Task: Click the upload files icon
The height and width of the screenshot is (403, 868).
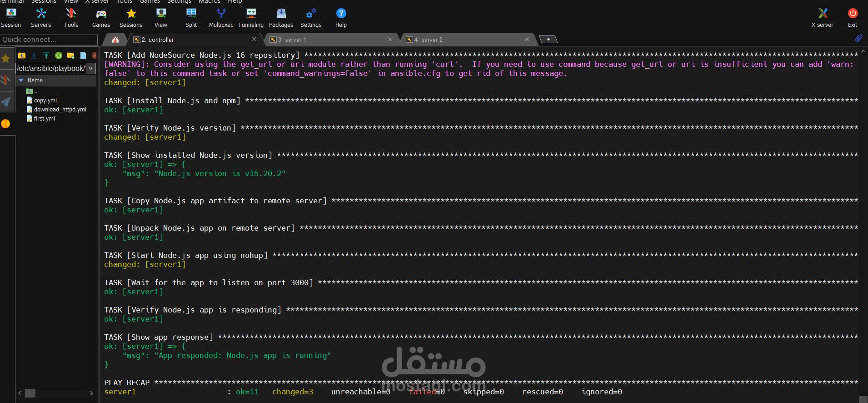Action: pos(46,55)
